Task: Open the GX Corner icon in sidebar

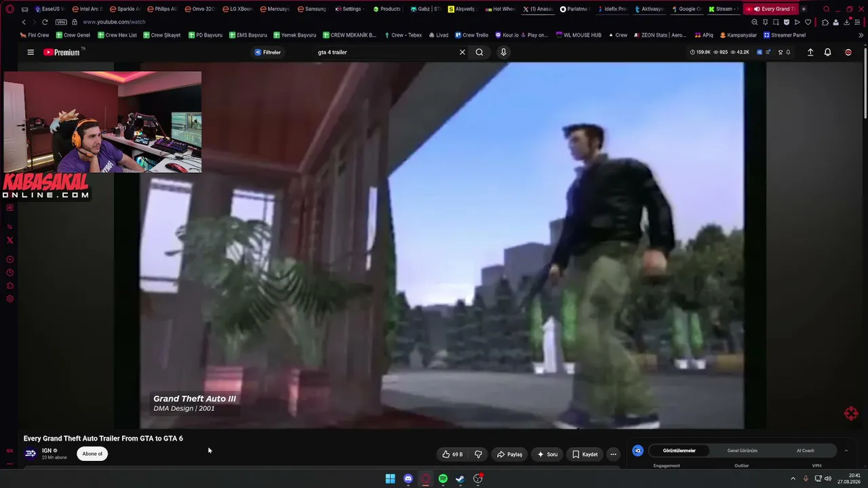Action: coord(9,451)
